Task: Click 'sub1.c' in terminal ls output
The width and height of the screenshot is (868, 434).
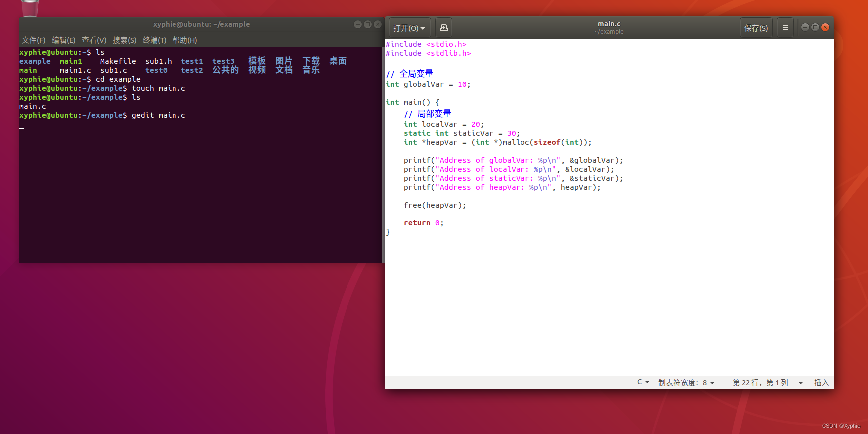Action: tap(113, 70)
